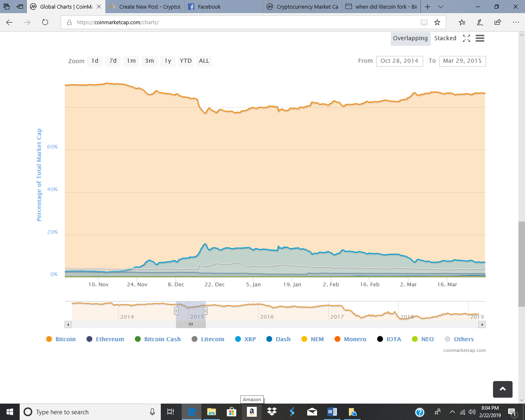Toggle Others series in legend
The height and width of the screenshot is (420, 525).
459,339
